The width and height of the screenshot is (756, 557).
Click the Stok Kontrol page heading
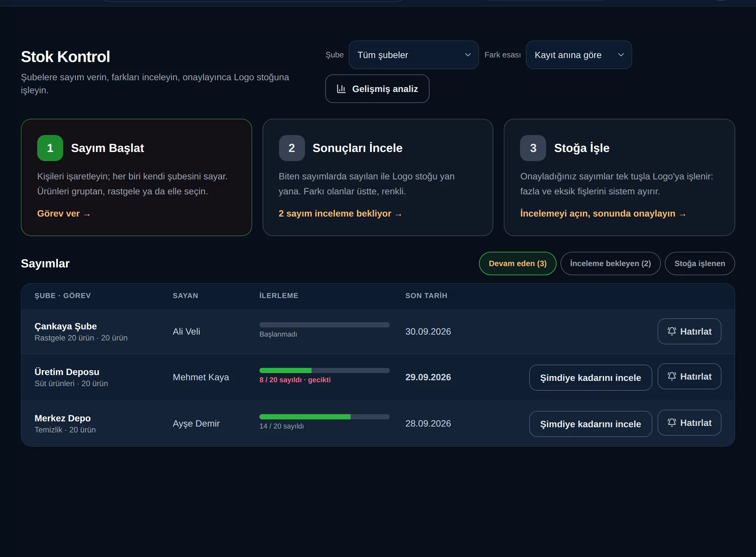pos(66,57)
